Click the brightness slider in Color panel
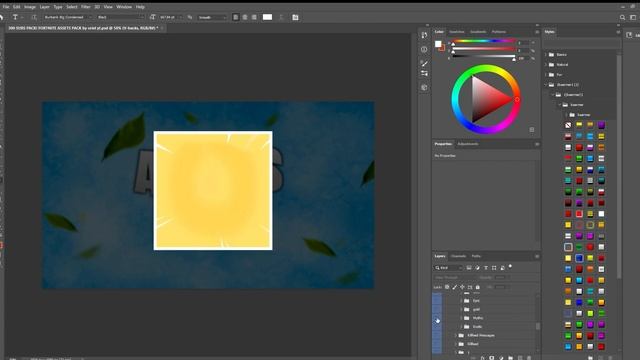640x360 pixels. (483, 56)
